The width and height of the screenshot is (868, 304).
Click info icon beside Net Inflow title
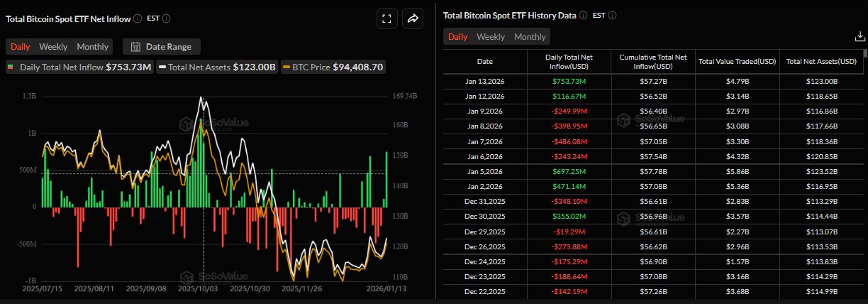138,18
